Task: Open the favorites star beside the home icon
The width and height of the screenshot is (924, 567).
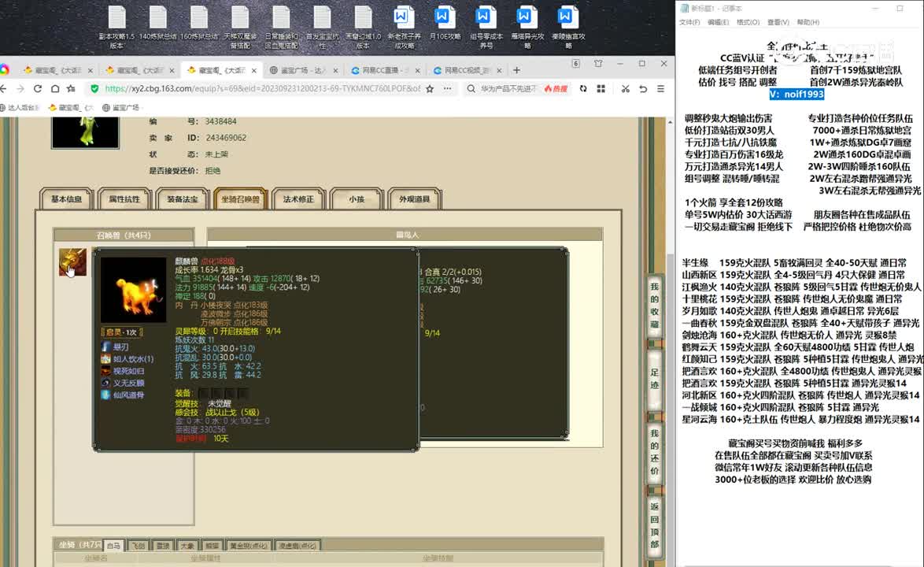Action: coord(72,89)
